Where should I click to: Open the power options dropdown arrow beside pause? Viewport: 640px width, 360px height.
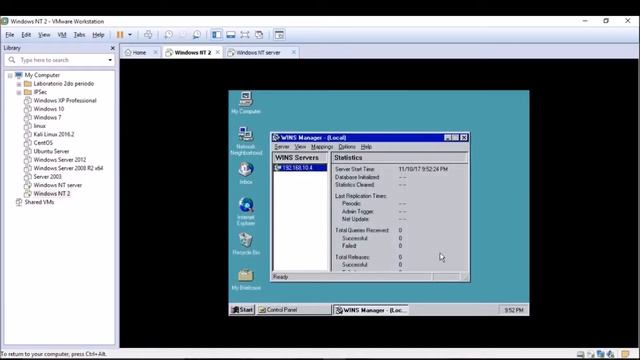pyautogui.click(x=130, y=35)
